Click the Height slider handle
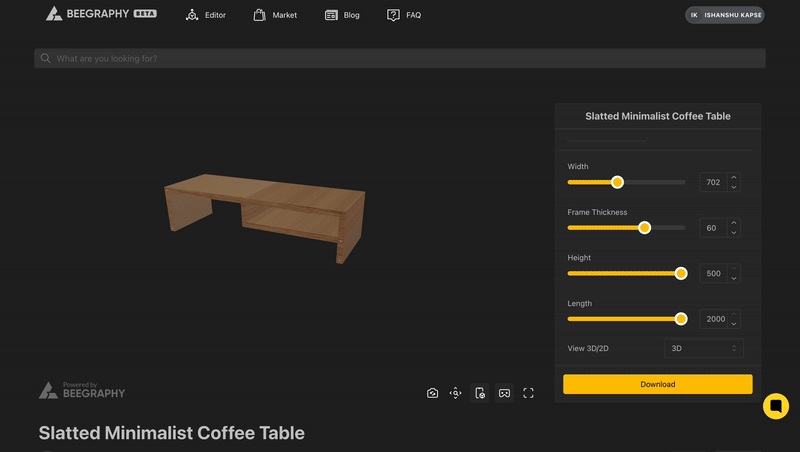This screenshot has height=452, width=800. [681, 273]
